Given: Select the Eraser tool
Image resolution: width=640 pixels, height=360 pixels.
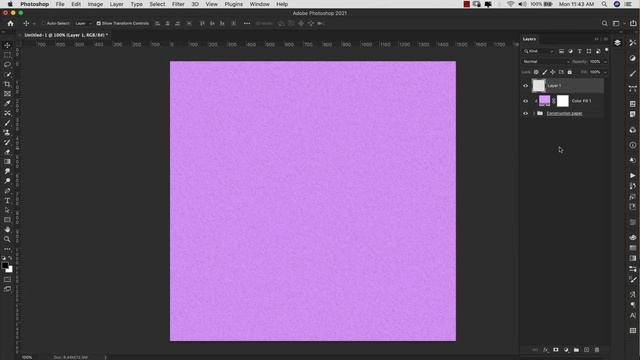Looking at the screenshot, I should pos(7,152).
